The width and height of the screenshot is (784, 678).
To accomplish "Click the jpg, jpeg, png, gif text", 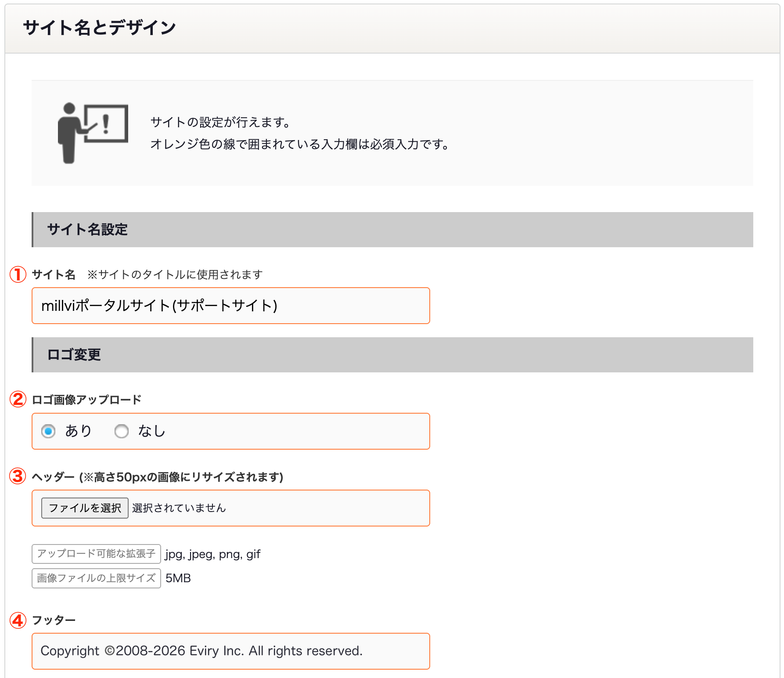I will 213,554.
